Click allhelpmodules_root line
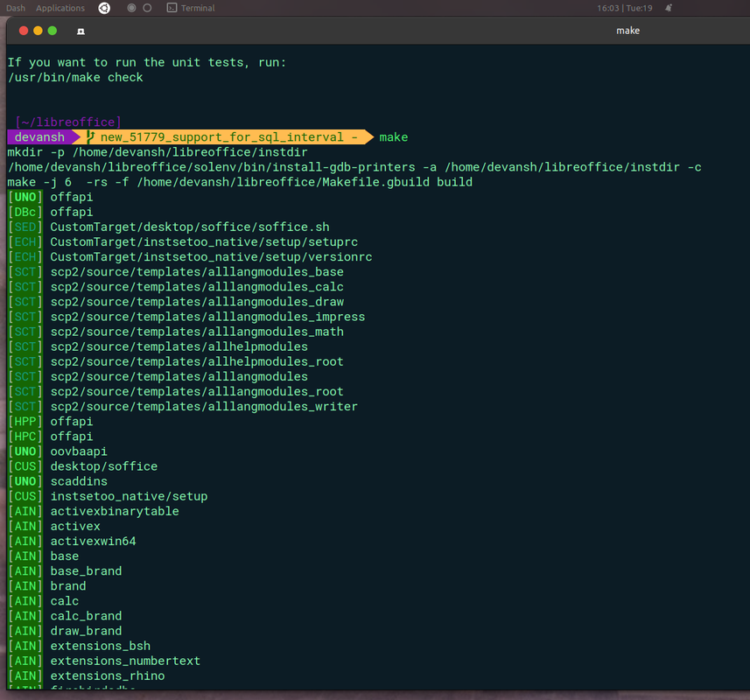The height and width of the screenshot is (700, 750). [x=176, y=361]
